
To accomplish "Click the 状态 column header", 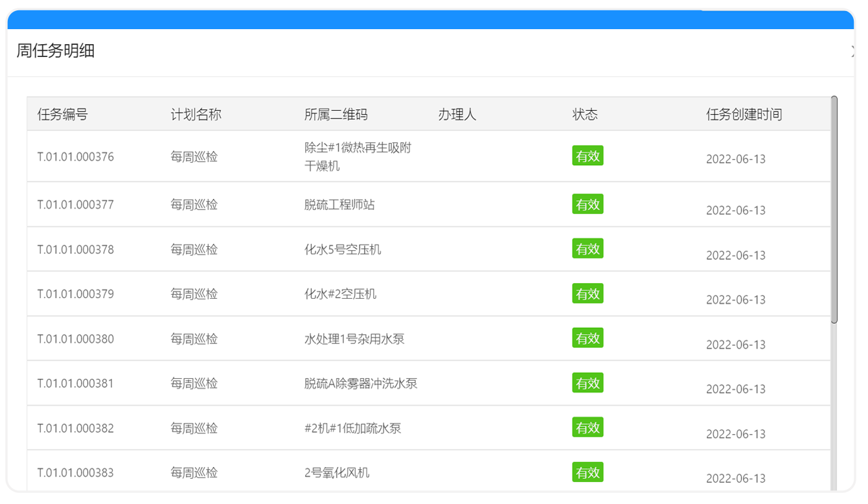I will click(585, 114).
